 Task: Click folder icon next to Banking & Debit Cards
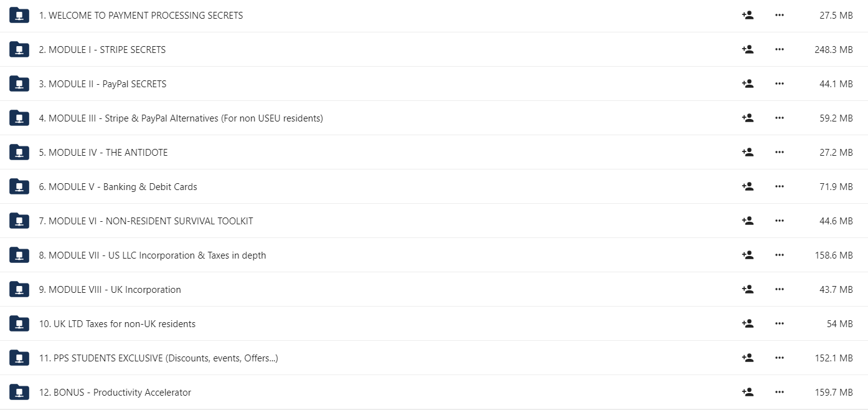(x=19, y=186)
